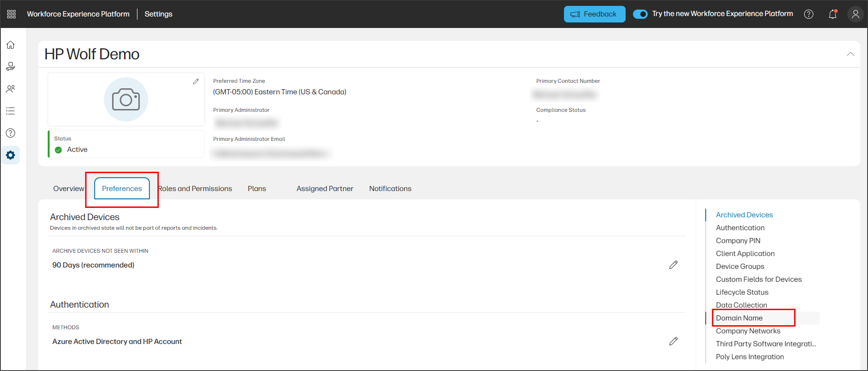Image resolution: width=868 pixels, height=371 pixels.
Task: Jump to Data Collection section
Action: (x=742, y=305)
